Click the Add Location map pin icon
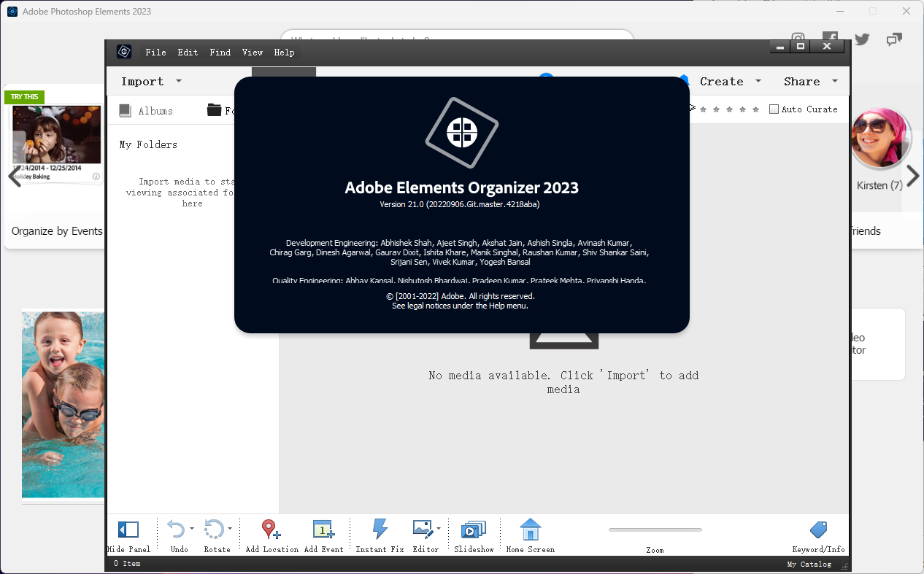The image size is (924, 574). click(x=271, y=530)
